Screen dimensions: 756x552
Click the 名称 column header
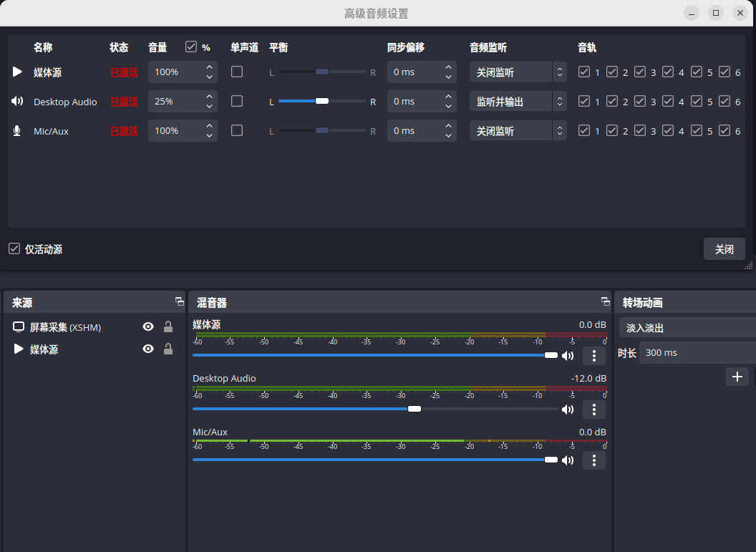click(43, 47)
